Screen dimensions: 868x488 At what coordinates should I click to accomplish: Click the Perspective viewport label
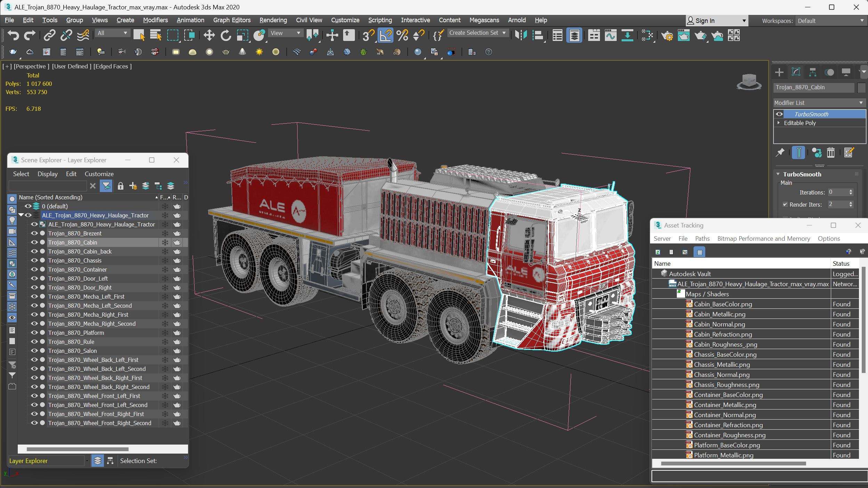pos(31,66)
